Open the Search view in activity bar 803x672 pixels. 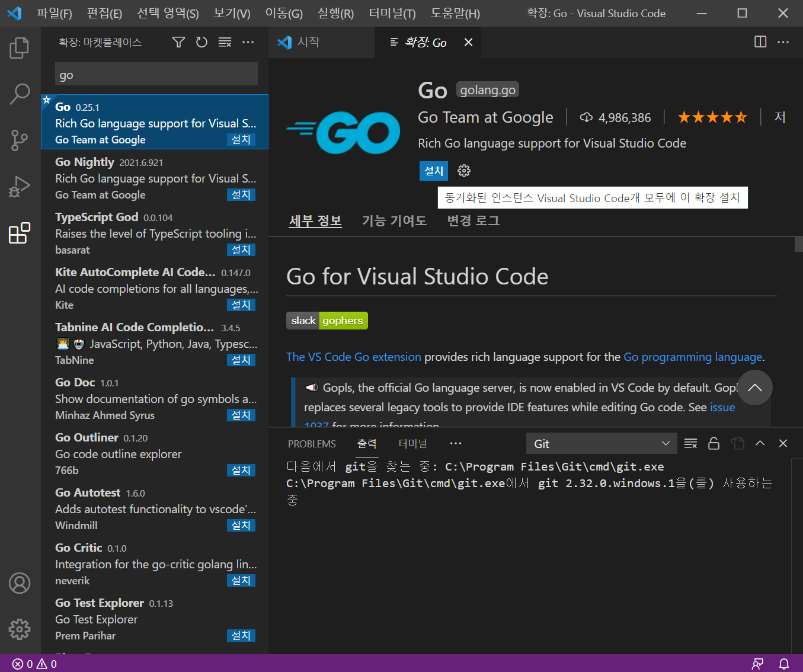(20, 94)
